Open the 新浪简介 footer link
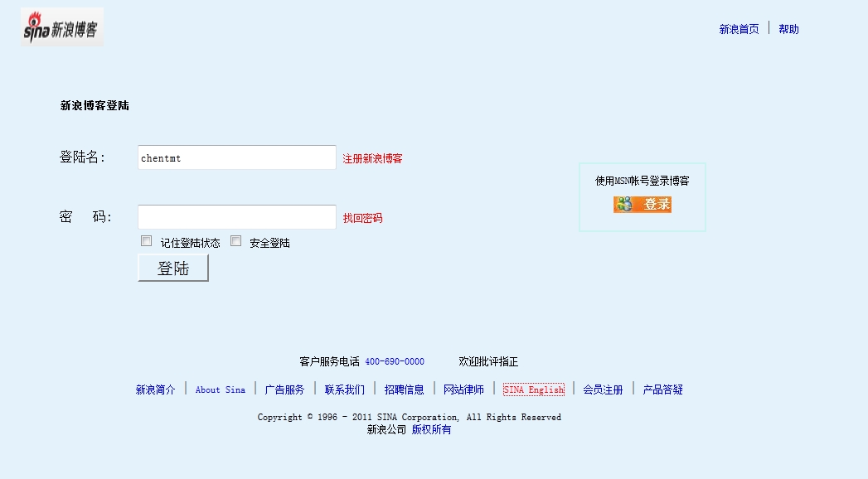Image resolution: width=868 pixels, height=479 pixels. [156, 390]
